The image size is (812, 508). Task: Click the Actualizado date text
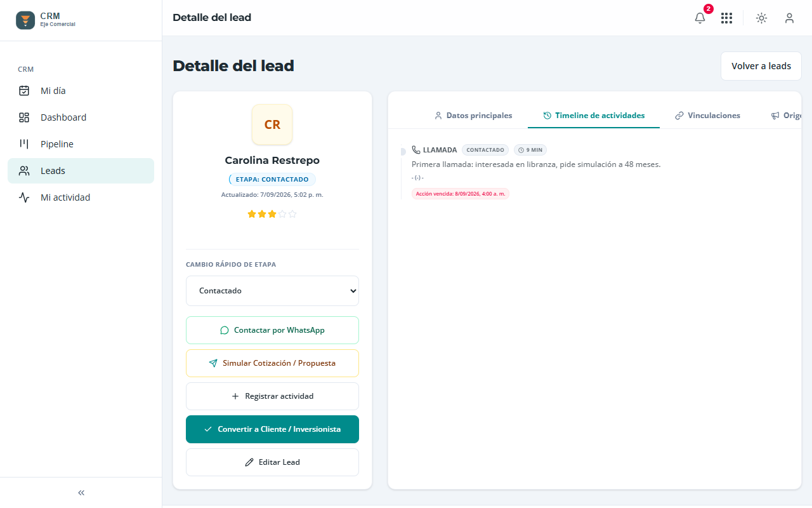[x=272, y=195]
